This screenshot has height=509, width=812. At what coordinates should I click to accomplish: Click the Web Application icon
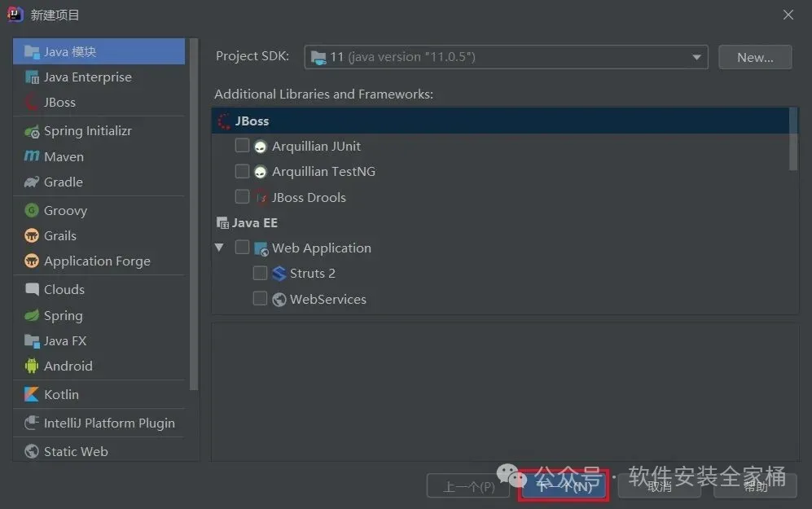[x=261, y=248]
